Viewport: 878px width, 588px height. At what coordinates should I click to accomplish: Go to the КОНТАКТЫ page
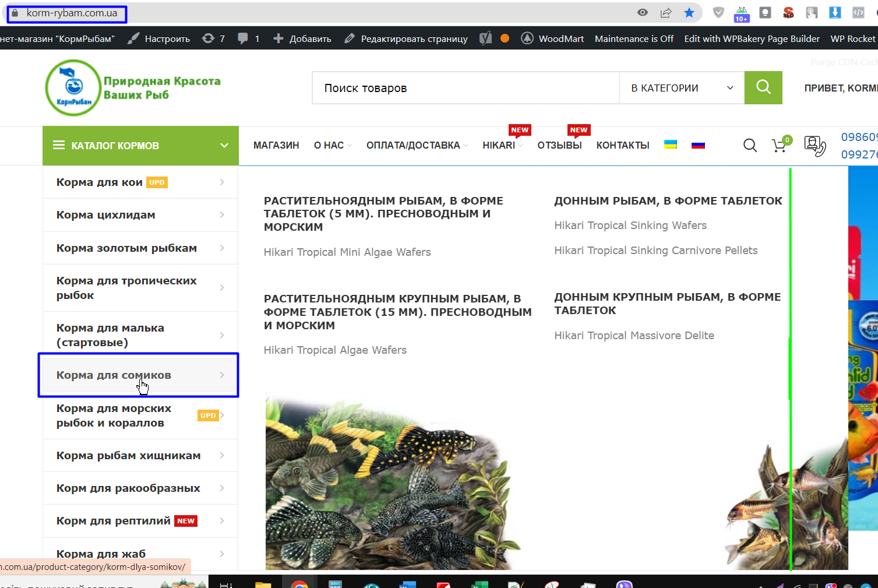point(623,145)
